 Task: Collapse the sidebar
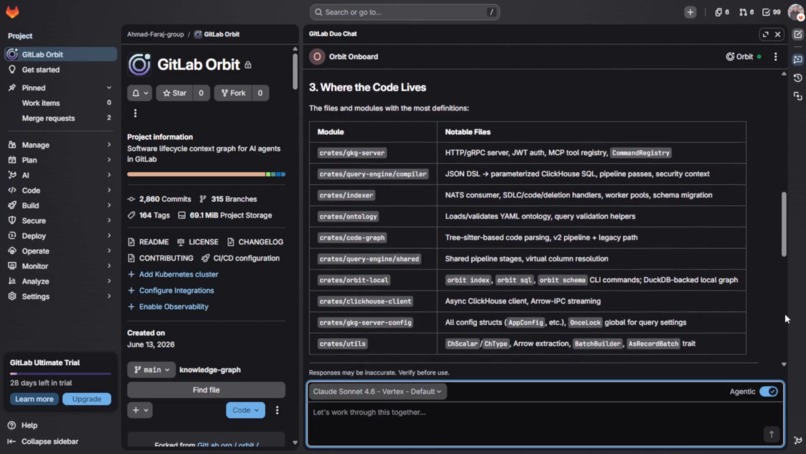[x=43, y=441]
